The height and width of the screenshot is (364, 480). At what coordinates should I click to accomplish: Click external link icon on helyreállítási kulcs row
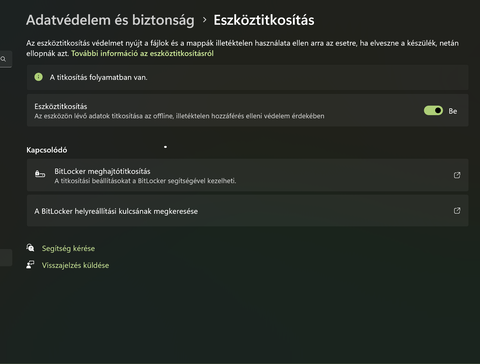coord(457,211)
